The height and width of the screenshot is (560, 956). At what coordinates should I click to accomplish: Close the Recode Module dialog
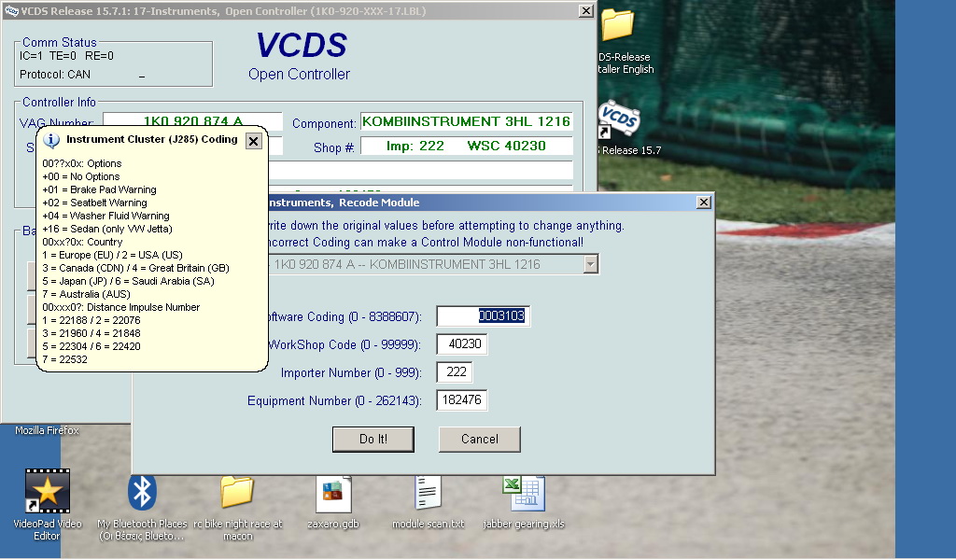704,203
